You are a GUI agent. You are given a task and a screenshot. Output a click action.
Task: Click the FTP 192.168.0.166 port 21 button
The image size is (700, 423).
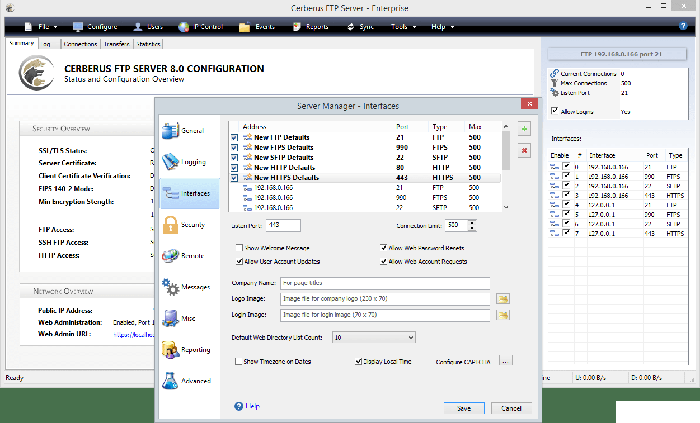[617, 54]
